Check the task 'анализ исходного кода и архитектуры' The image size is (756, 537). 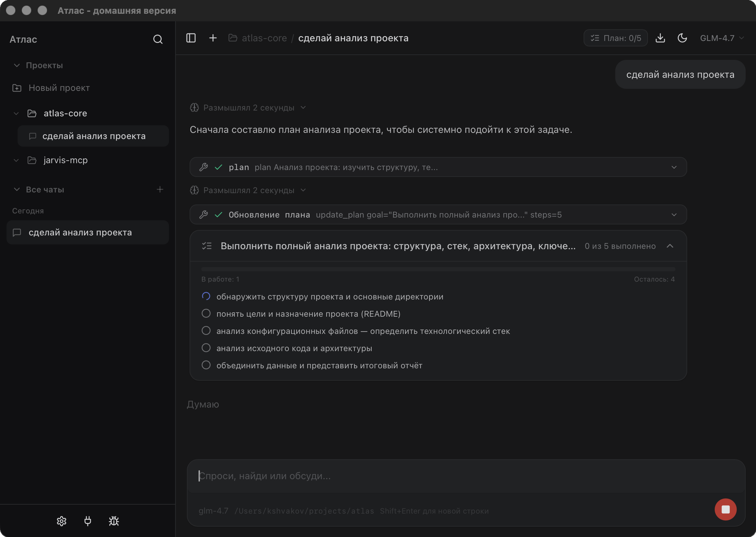click(x=206, y=348)
